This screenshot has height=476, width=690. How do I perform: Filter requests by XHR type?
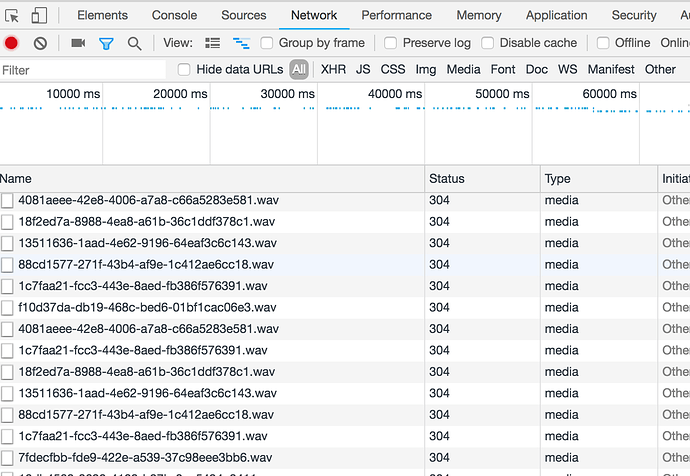pyautogui.click(x=333, y=69)
